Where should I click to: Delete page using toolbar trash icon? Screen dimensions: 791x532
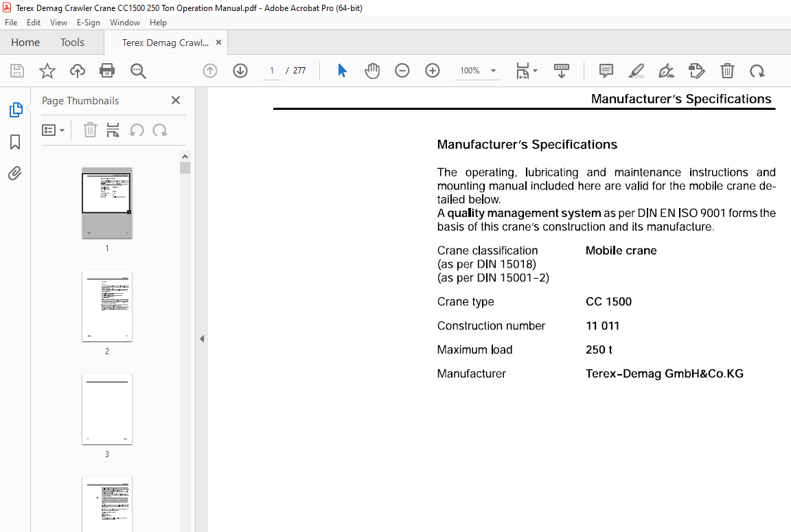(727, 71)
